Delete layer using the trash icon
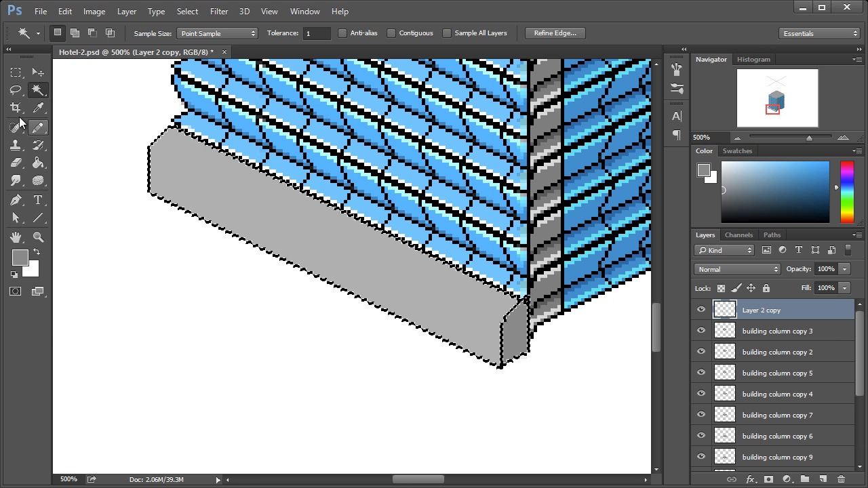 [841, 479]
